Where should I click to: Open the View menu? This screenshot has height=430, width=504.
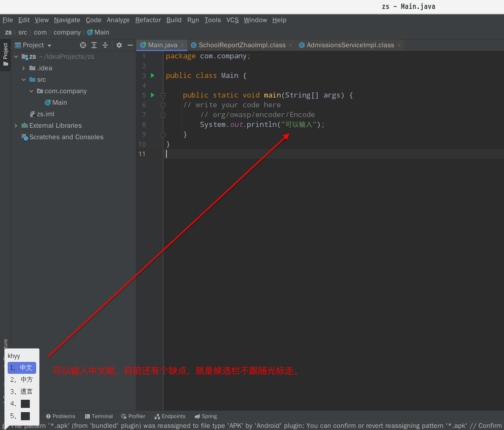pos(42,20)
